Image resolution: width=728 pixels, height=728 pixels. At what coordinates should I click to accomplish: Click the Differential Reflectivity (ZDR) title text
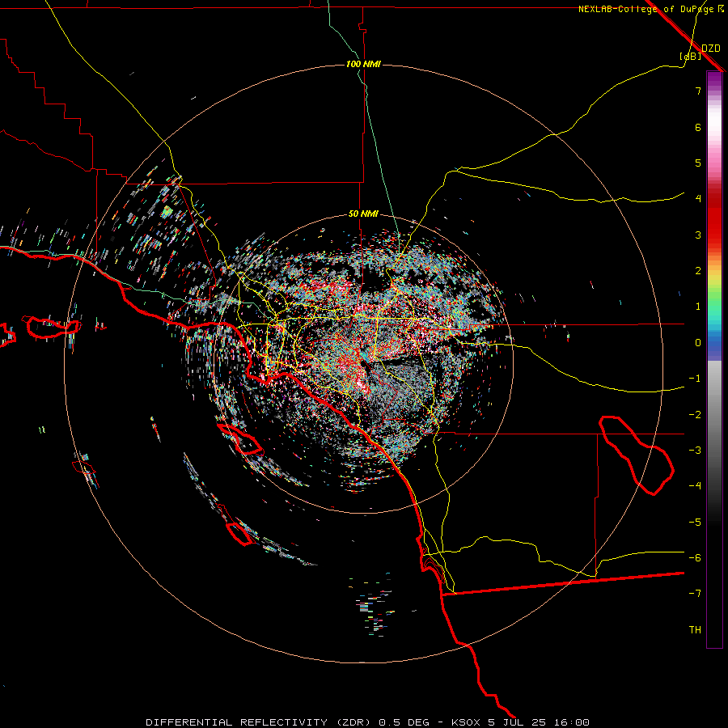(x=259, y=722)
